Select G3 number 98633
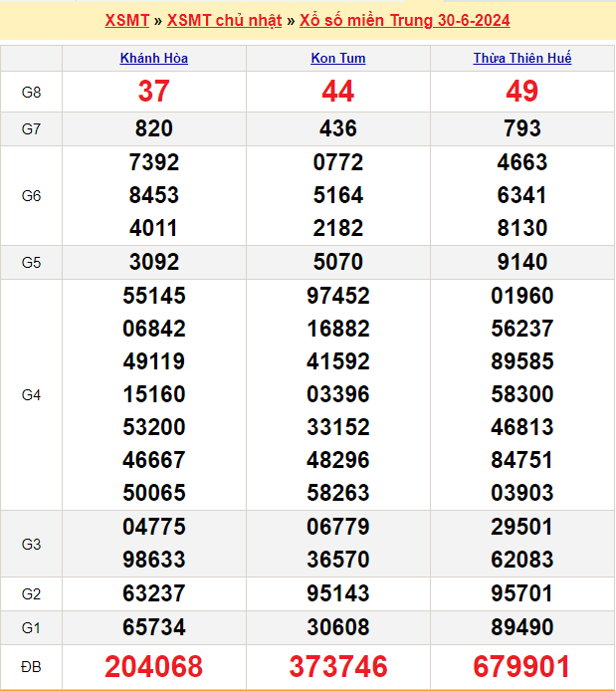The image size is (616, 691). 154,560
